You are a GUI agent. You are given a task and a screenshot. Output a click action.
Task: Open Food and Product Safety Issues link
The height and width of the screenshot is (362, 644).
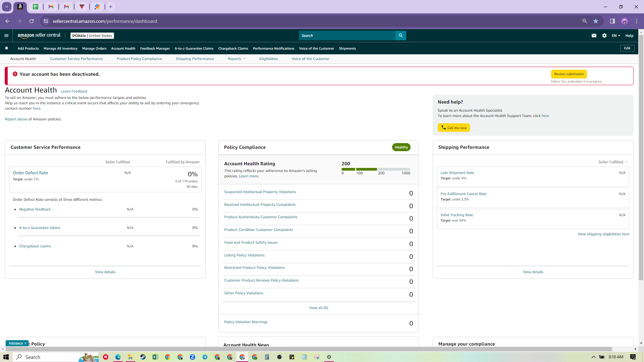click(251, 243)
